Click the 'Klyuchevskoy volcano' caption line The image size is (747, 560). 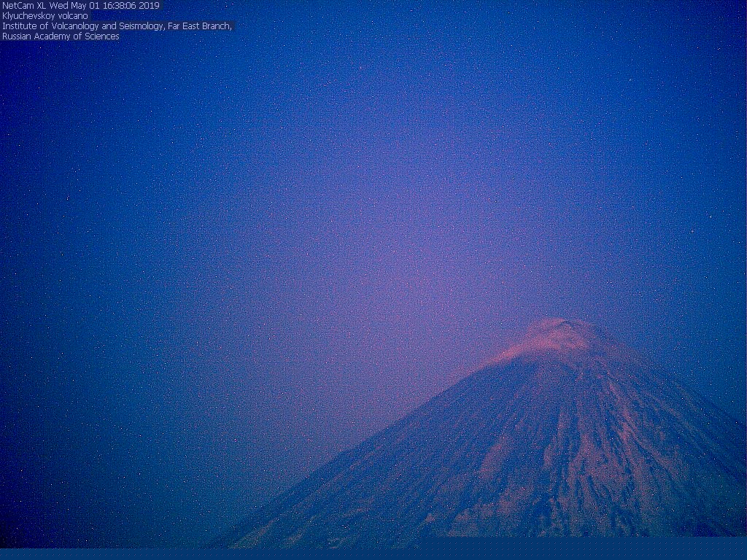(45, 16)
